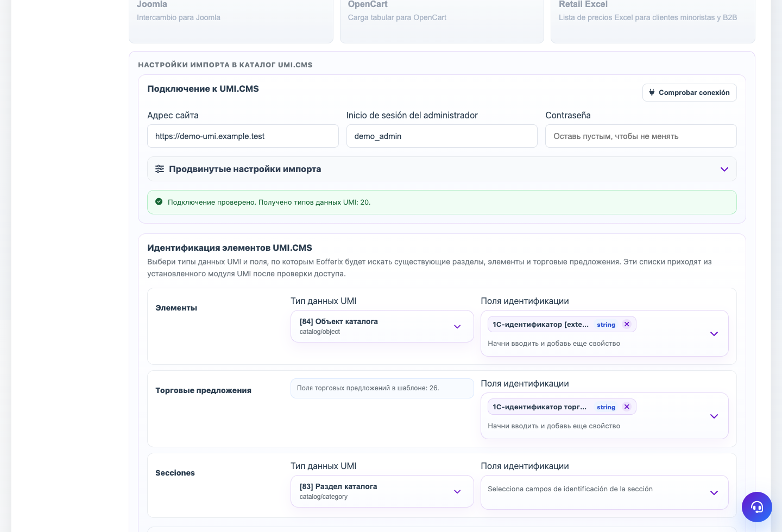Click the Contraseña input field
This screenshot has height=532, width=782.
click(x=641, y=136)
